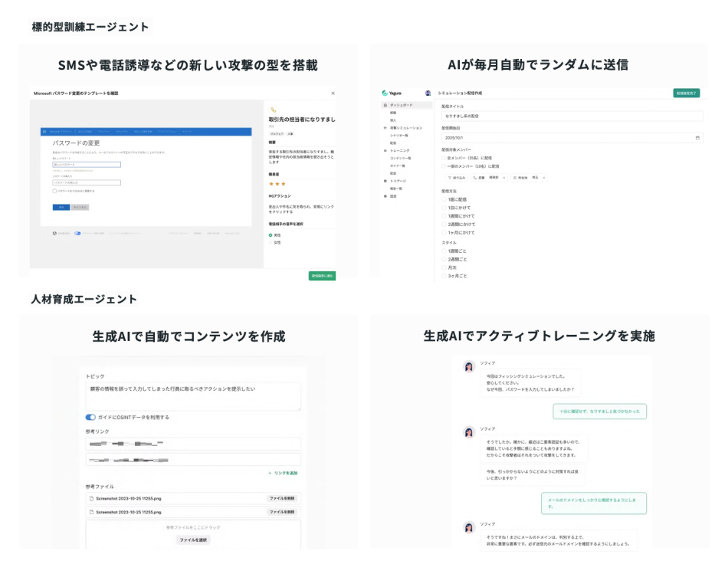Open the calendar icon in start date field
The height and width of the screenshot is (564, 728).
point(697,137)
